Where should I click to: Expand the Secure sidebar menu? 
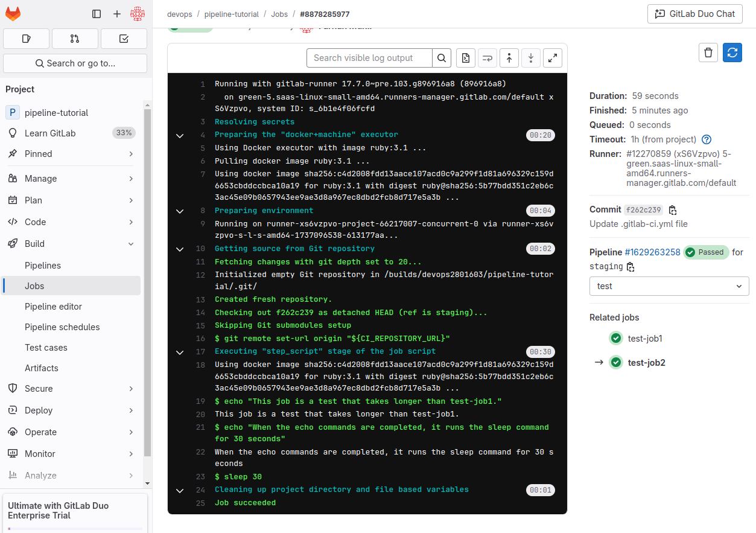pos(72,389)
